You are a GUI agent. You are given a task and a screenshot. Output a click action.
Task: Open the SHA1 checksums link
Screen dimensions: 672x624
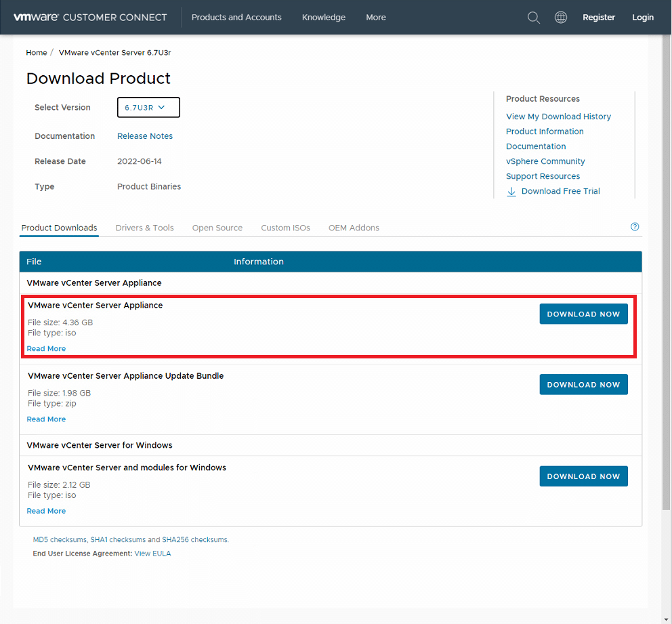[x=118, y=539]
